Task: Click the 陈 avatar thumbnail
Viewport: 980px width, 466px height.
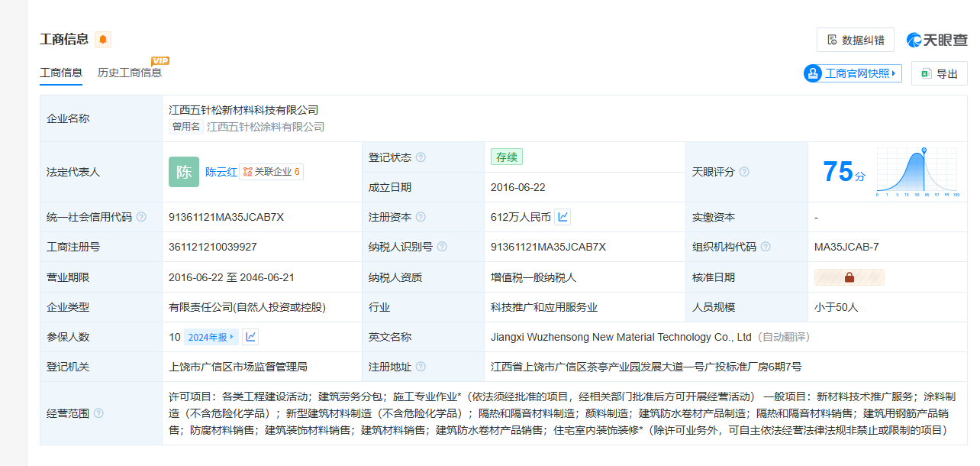Action: point(184,172)
